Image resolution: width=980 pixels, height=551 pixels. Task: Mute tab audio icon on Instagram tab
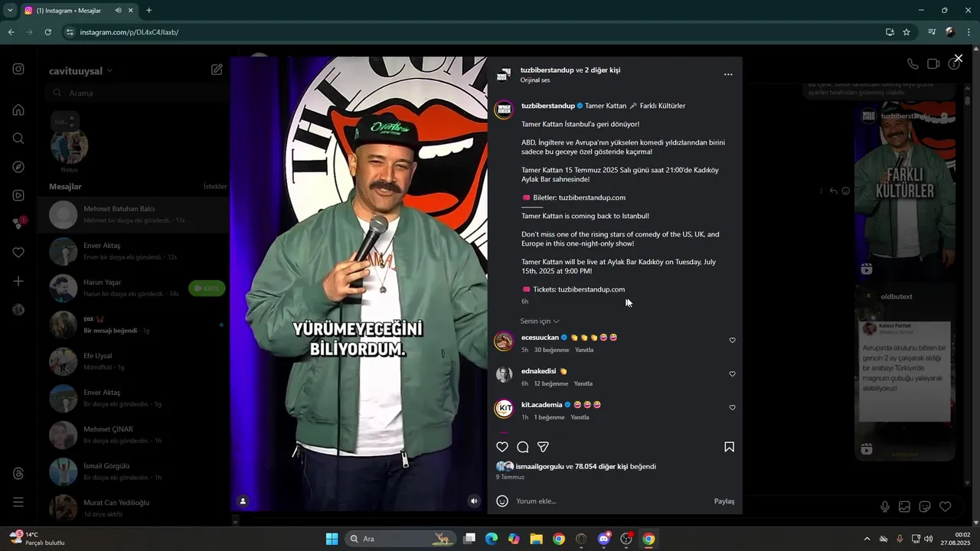coord(118,11)
